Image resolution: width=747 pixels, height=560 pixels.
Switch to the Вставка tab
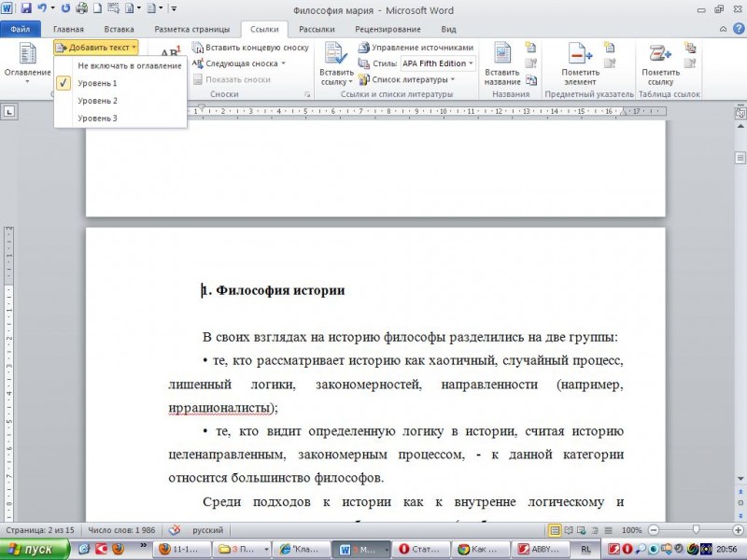point(120,29)
